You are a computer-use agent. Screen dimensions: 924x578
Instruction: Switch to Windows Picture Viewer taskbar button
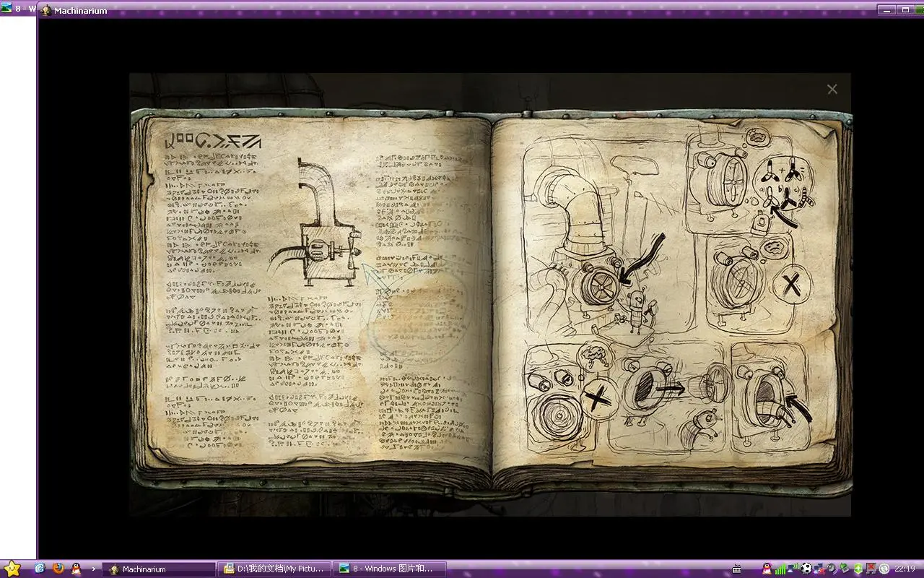coord(391,569)
